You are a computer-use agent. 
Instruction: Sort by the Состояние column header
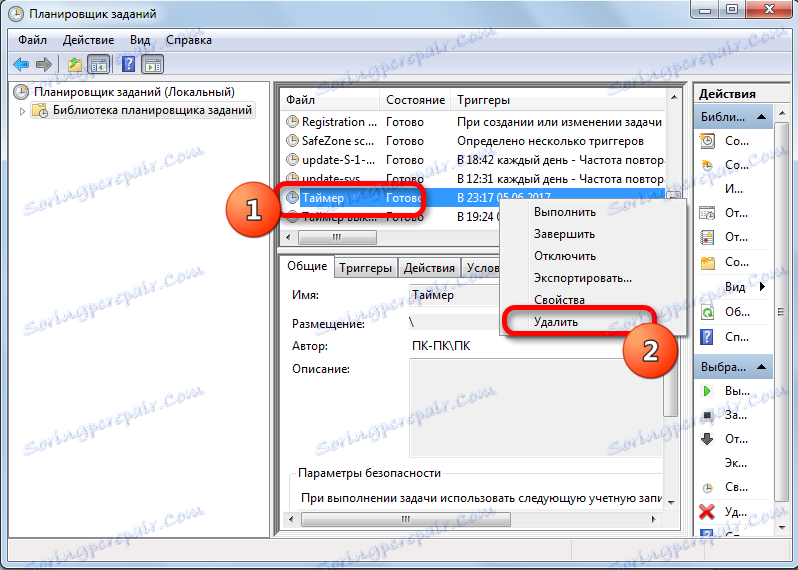tap(415, 100)
